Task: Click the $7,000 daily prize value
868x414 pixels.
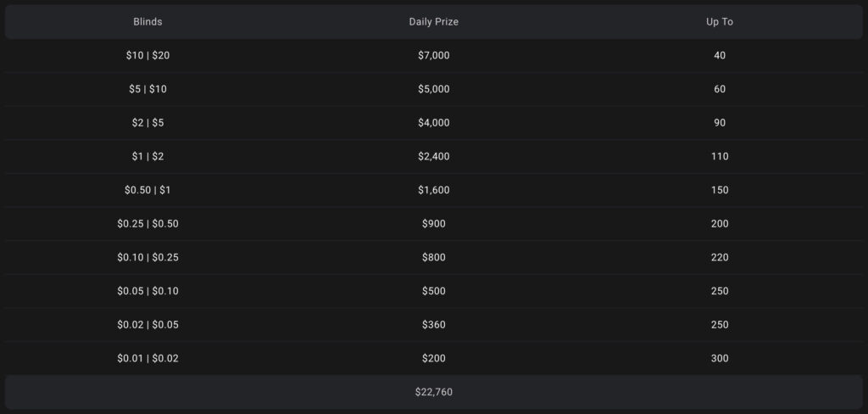Action: (x=433, y=55)
